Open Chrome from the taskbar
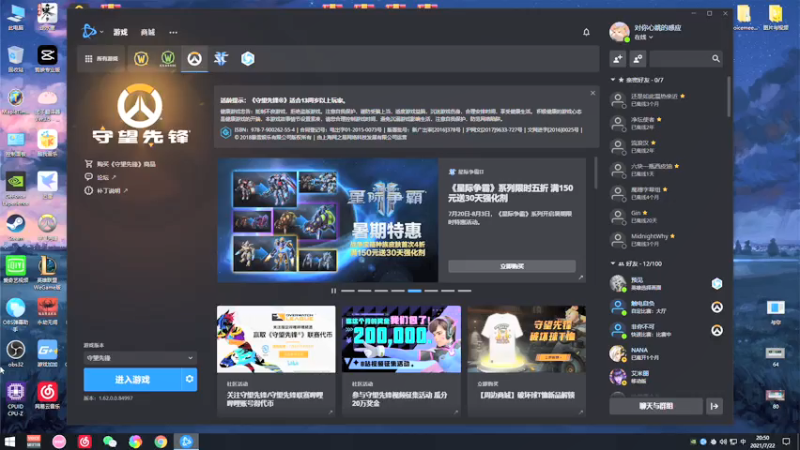The height and width of the screenshot is (450, 800). [161, 441]
